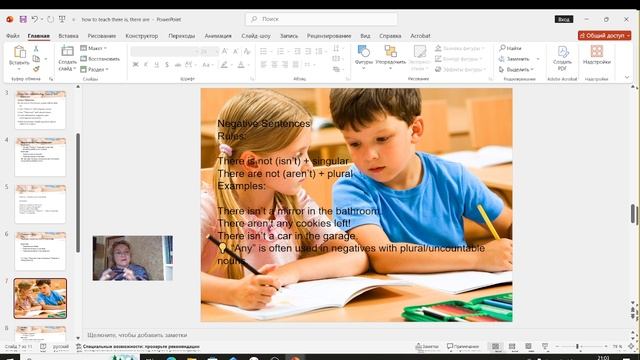Check accessibility recommendations in status bar
Screen dimensions: 640x360
click(138, 347)
